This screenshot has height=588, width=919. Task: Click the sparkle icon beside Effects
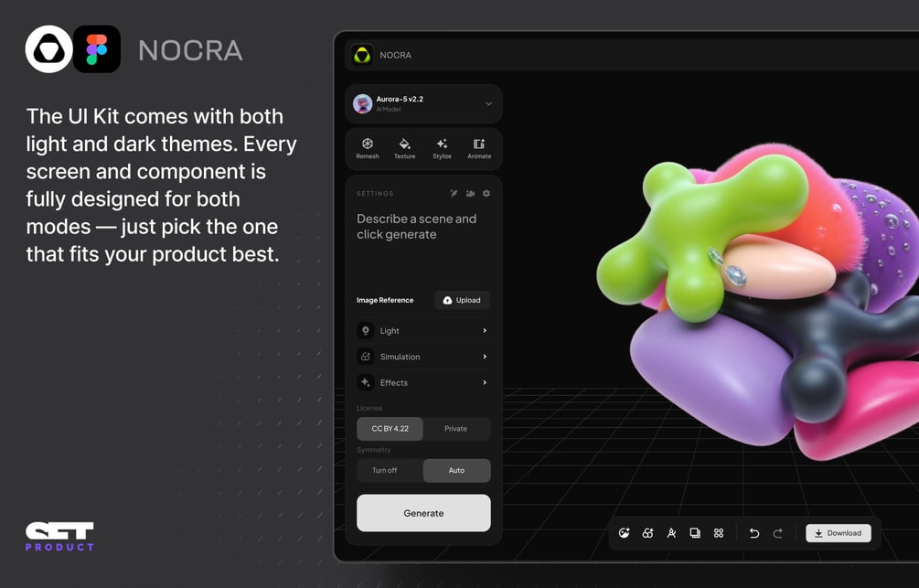click(366, 382)
